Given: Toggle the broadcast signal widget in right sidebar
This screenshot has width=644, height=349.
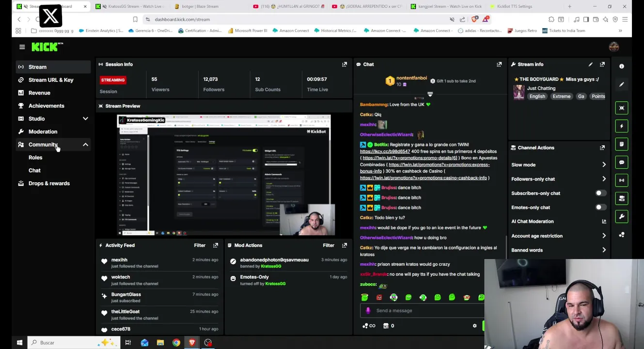Looking at the screenshot, I should 622,180.
